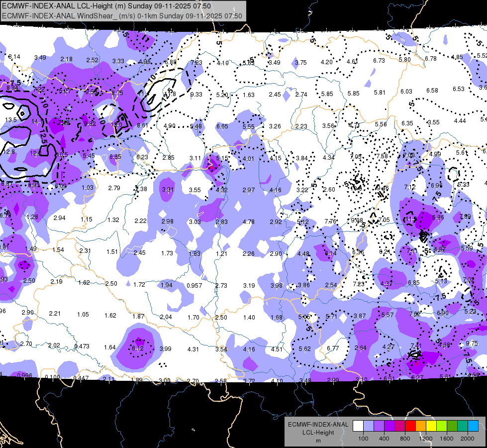Select the lime green legend swatch

[x=442, y=426]
